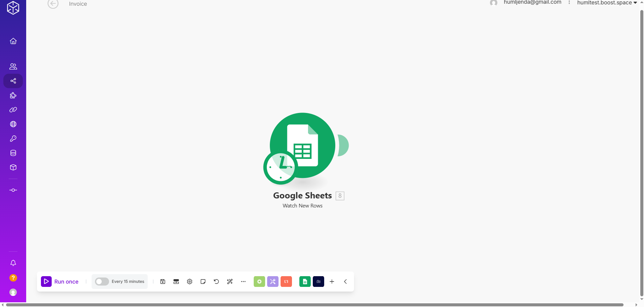Click the green Google Sheets favorite icon
Viewport: 644px width, 307px height.
pyautogui.click(x=305, y=282)
